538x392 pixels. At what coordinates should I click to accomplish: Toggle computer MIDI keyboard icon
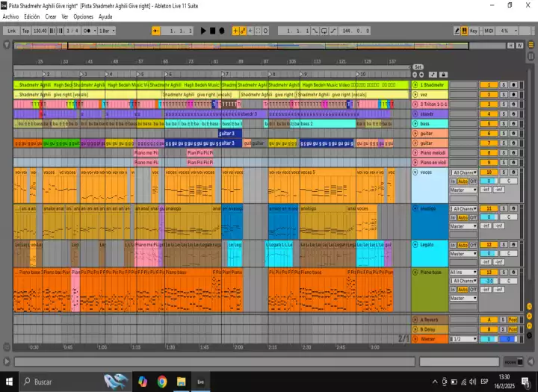click(464, 31)
